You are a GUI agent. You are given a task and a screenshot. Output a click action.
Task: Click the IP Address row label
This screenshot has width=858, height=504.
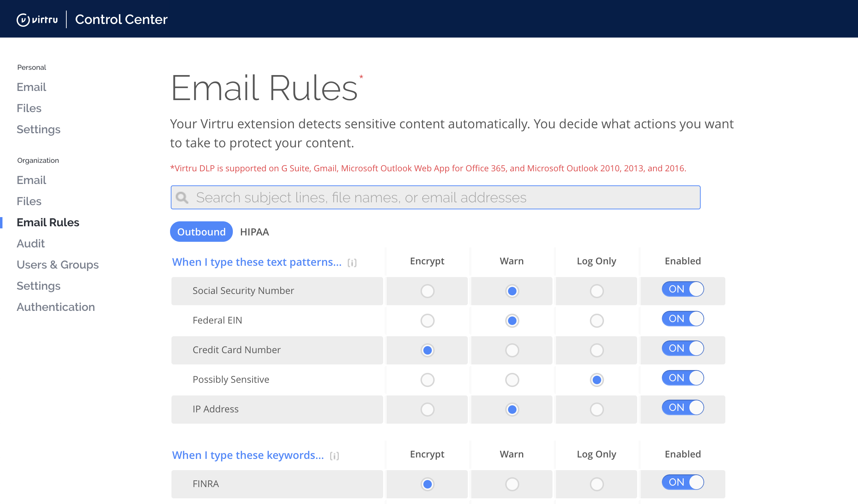216,409
